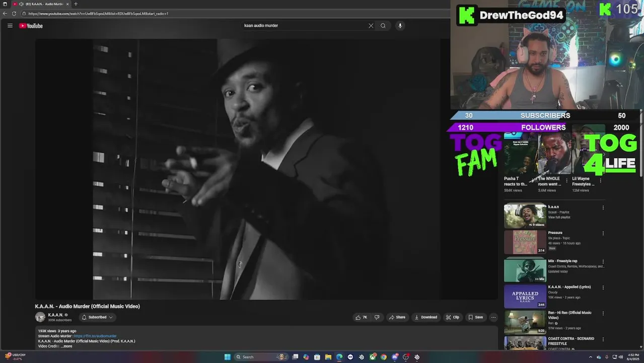Open options for 'The WHOLE room went' video

[566, 180]
